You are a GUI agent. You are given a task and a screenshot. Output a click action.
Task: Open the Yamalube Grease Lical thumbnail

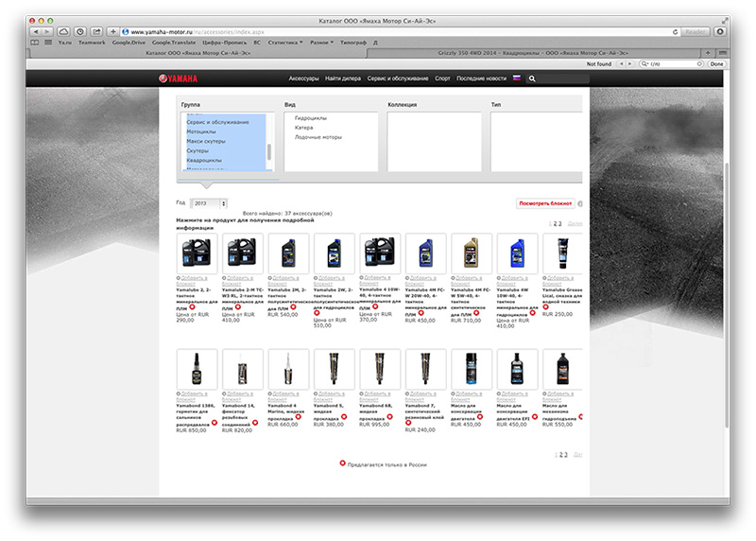(x=562, y=253)
